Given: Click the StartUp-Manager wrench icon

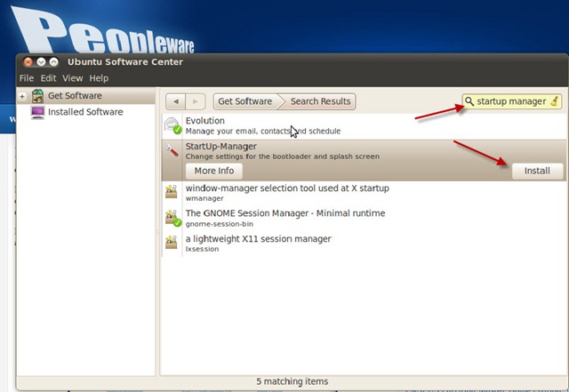Looking at the screenshot, I should click(172, 150).
